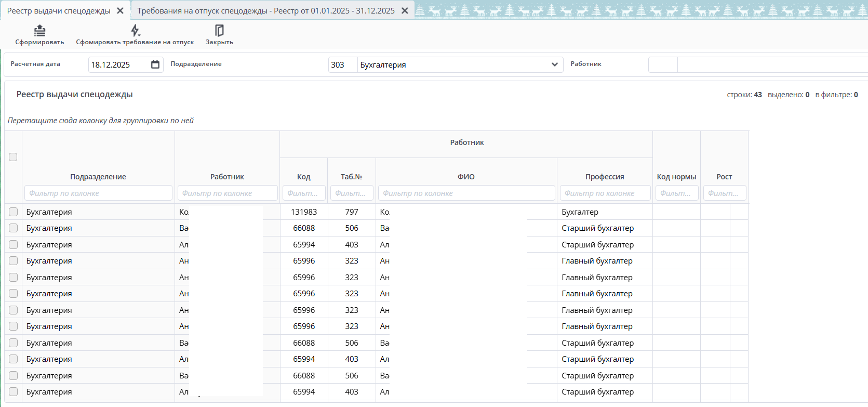This screenshot has height=407, width=868.
Task: Expand the Подразделение dropdown showing Бухгалтерия
Action: tap(554, 64)
